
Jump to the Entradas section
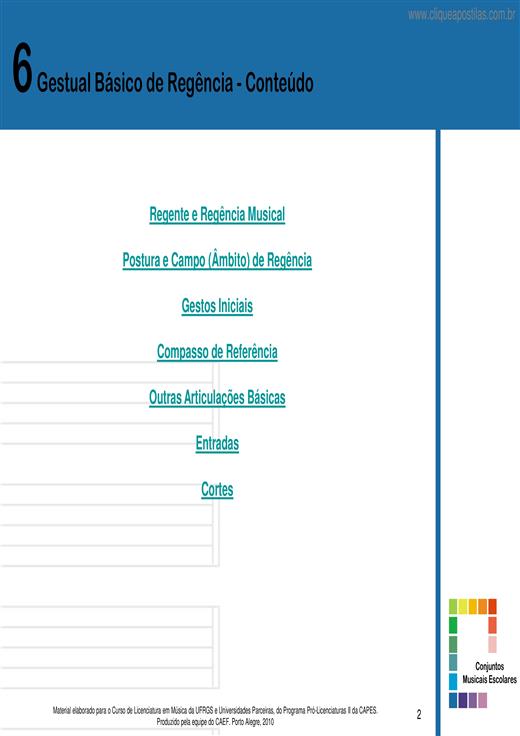pyautogui.click(x=217, y=443)
